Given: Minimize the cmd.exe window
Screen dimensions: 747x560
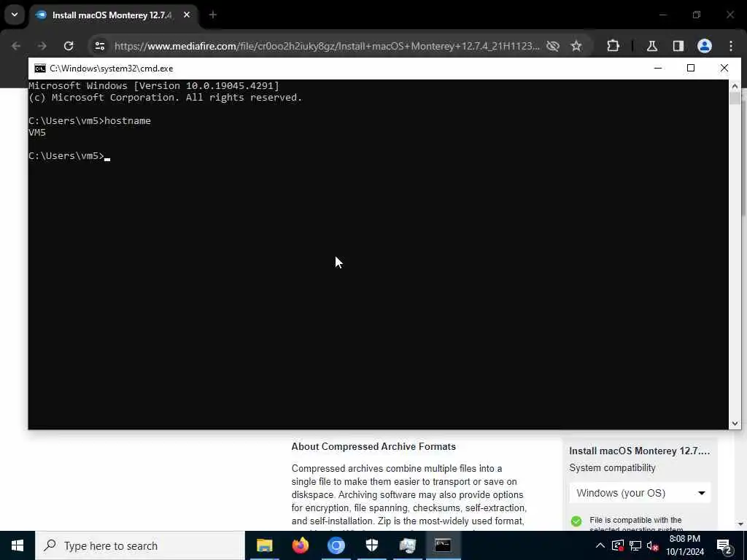Looking at the screenshot, I should tap(658, 68).
